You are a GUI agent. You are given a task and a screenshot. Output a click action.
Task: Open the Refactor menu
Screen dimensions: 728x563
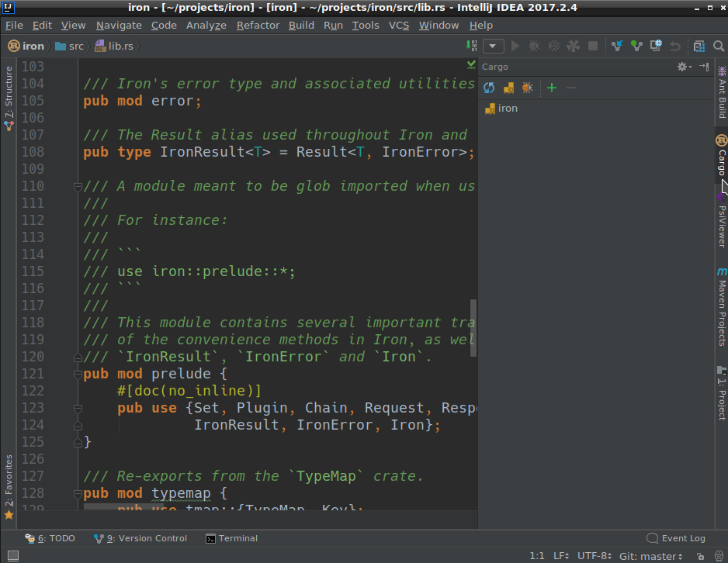[x=258, y=26]
